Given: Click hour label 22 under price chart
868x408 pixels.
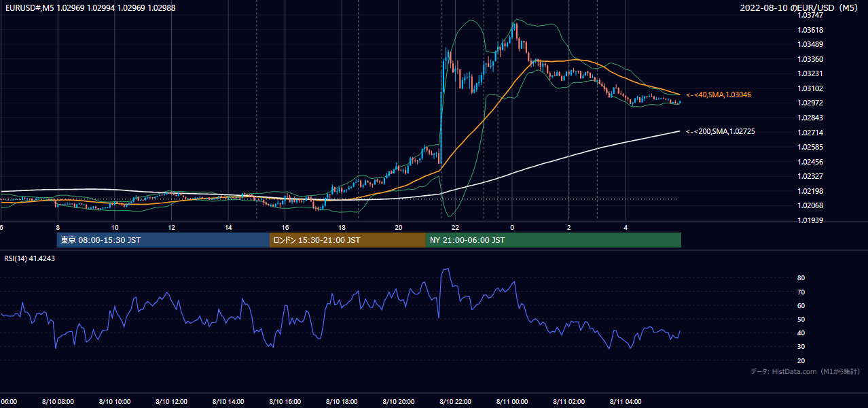Looking at the screenshot, I should (x=456, y=228).
